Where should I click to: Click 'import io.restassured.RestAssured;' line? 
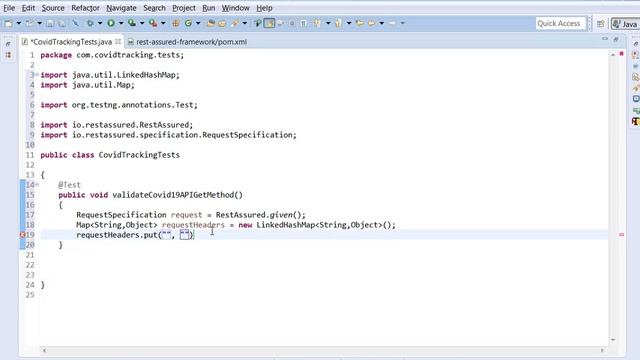(117, 125)
